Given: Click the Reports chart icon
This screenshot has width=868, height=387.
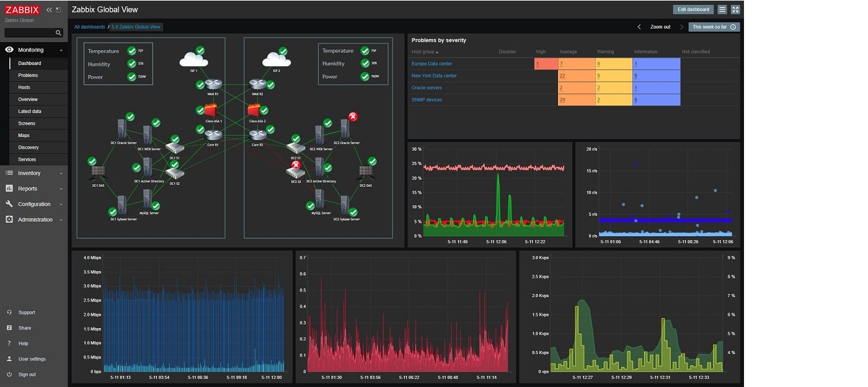Looking at the screenshot, I should pyautogui.click(x=9, y=189).
